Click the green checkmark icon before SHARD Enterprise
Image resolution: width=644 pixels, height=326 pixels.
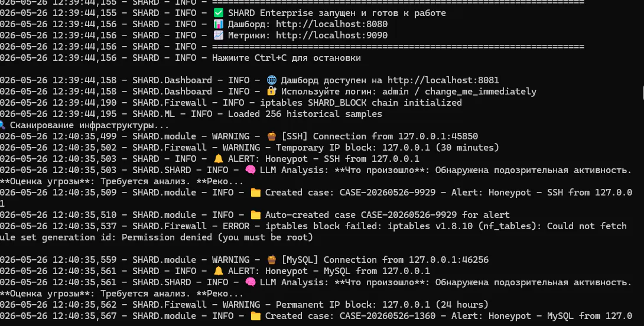pyautogui.click(x=218, y=13)
